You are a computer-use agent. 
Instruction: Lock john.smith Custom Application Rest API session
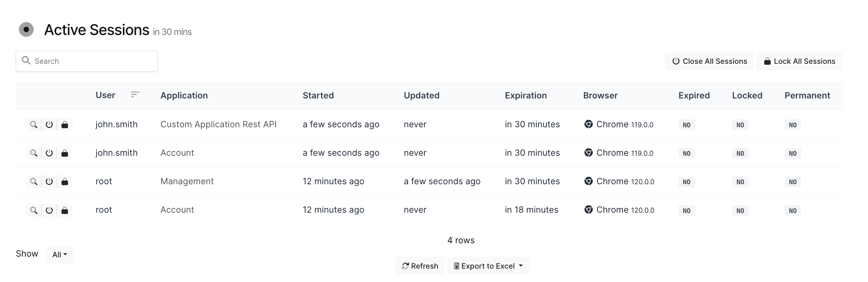point(64,125)
